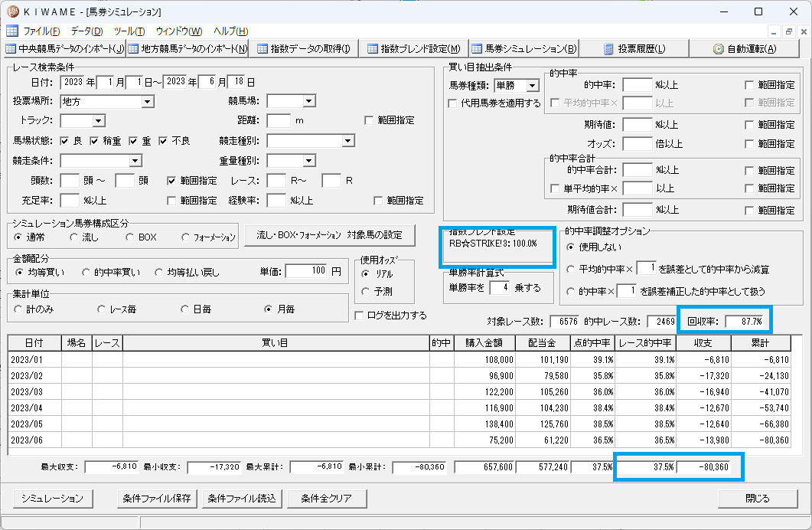
Task: Select 予測 odds radio button
Action: (366, 292)
